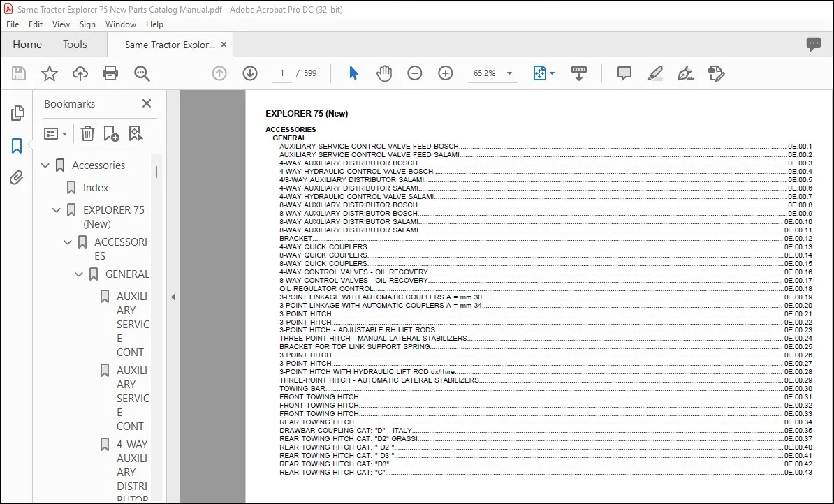Print the document
834x504 pixels.
point(110,73)
